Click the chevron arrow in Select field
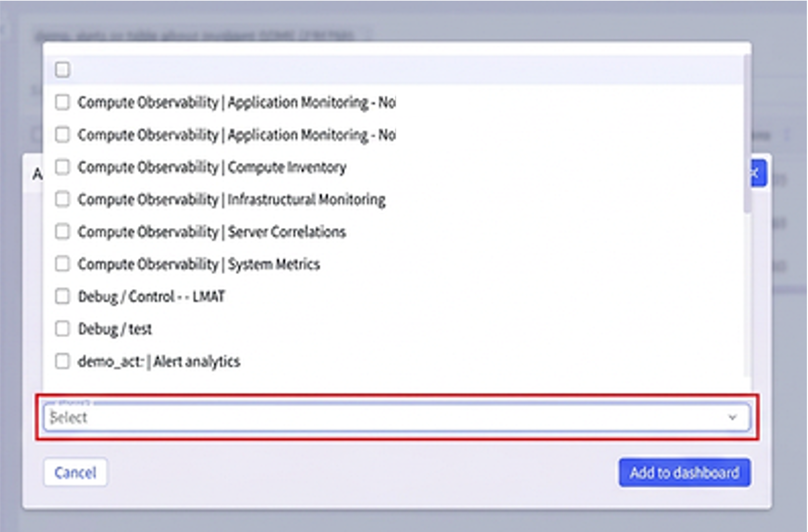The image size is (808, 532). coord(733,417)
